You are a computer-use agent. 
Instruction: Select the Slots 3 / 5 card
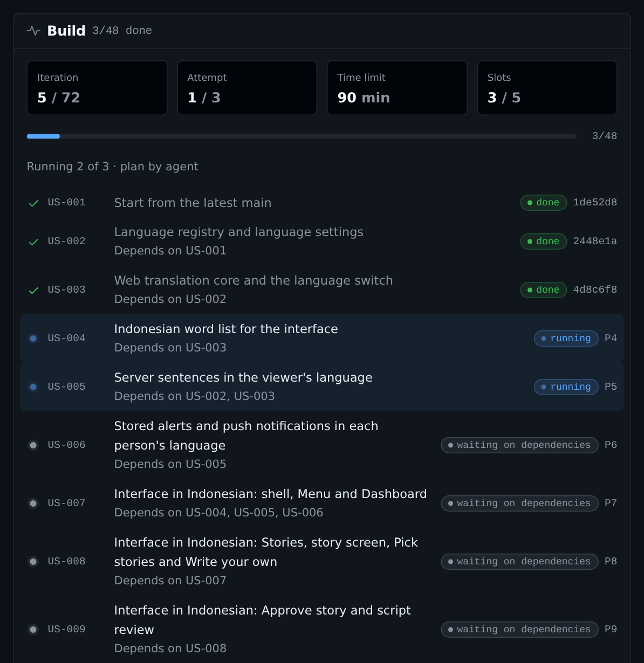click(547, 88)
